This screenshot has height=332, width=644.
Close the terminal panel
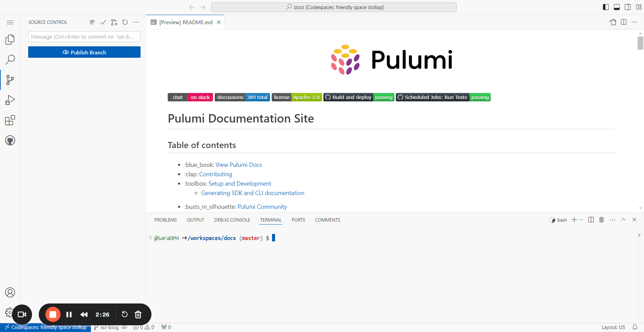pyautogui.click(x=634, y=220)
